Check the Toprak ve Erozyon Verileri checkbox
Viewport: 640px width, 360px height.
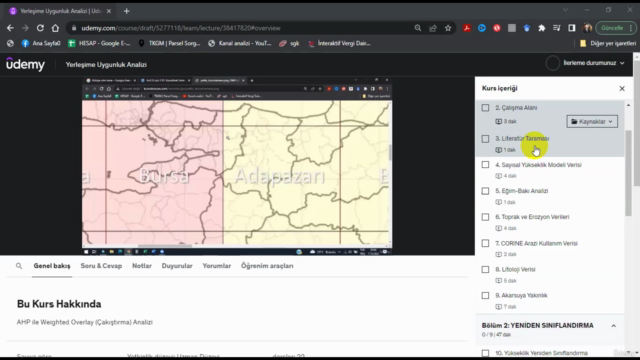[485, 217]
